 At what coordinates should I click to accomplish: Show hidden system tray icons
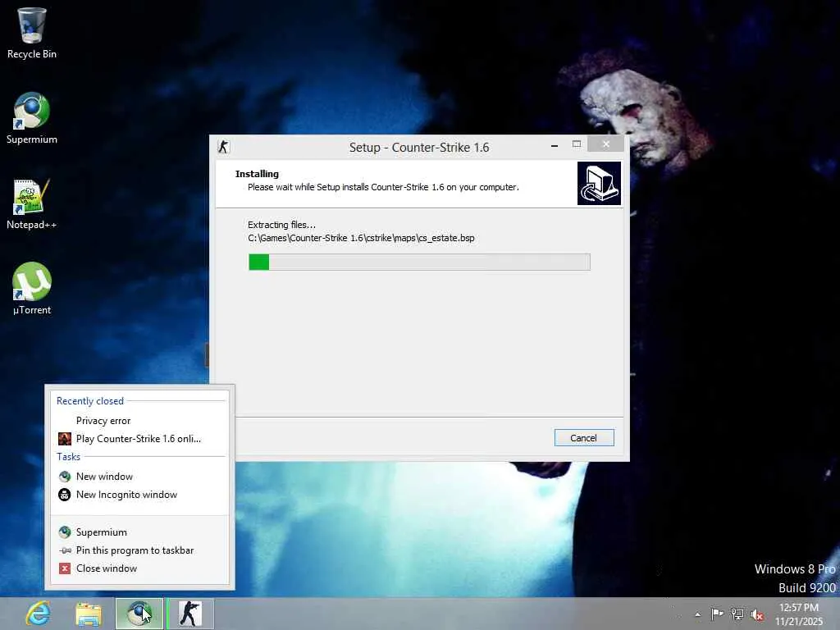coord(697,614)
